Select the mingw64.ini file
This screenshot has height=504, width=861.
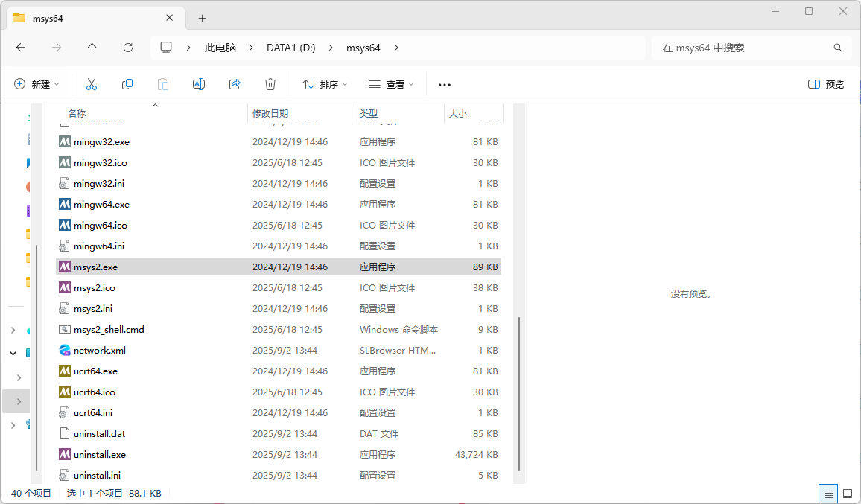99,246
